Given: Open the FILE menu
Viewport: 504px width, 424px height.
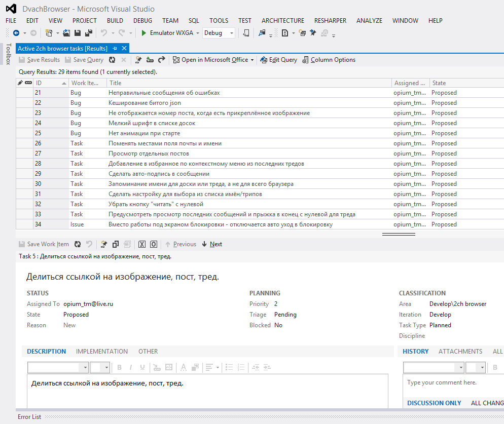Looking at the screenshot, I should (x=11, y=21).
